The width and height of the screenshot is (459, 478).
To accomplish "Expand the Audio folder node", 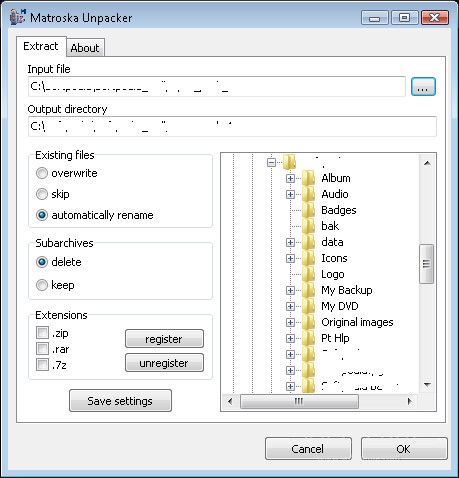I will coord(290,194).
